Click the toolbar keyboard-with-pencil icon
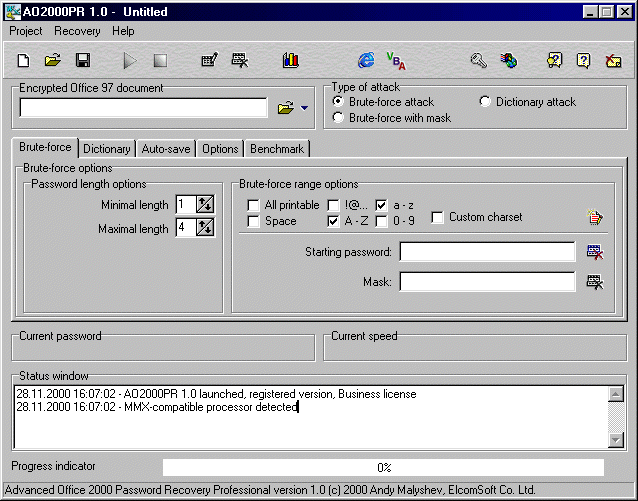638x501 pixels. click(210, 60)
